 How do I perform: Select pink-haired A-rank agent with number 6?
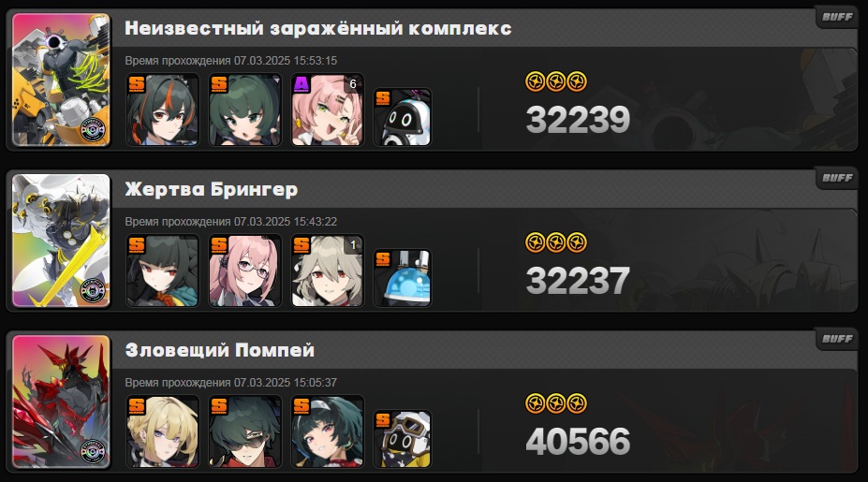coord(328,110)
